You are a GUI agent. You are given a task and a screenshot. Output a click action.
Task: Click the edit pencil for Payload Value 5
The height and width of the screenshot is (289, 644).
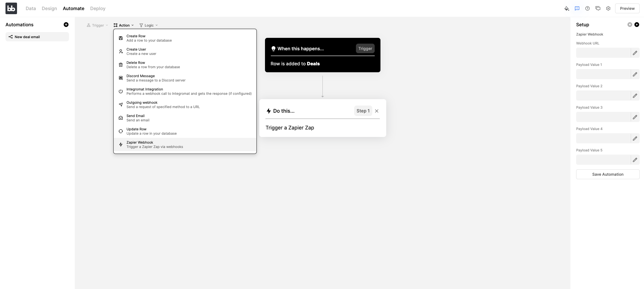pos(635,160)
